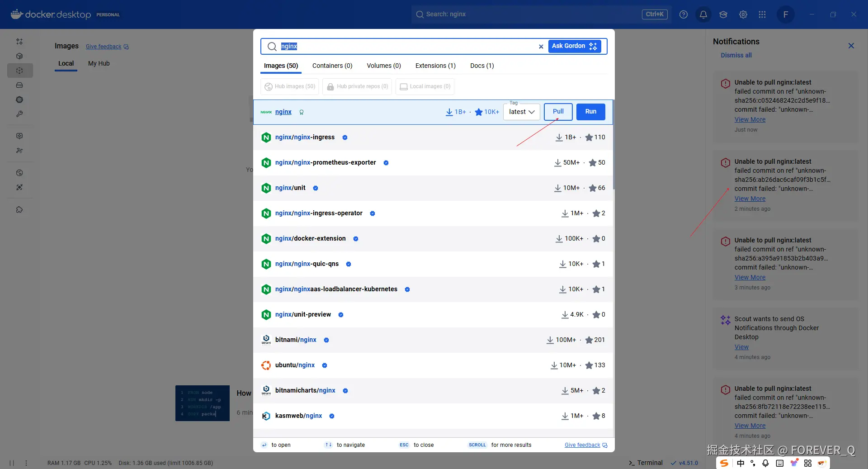Select the Images icon in the sidebar
This screenshot has height=469, width=868.
click(19, 71)
